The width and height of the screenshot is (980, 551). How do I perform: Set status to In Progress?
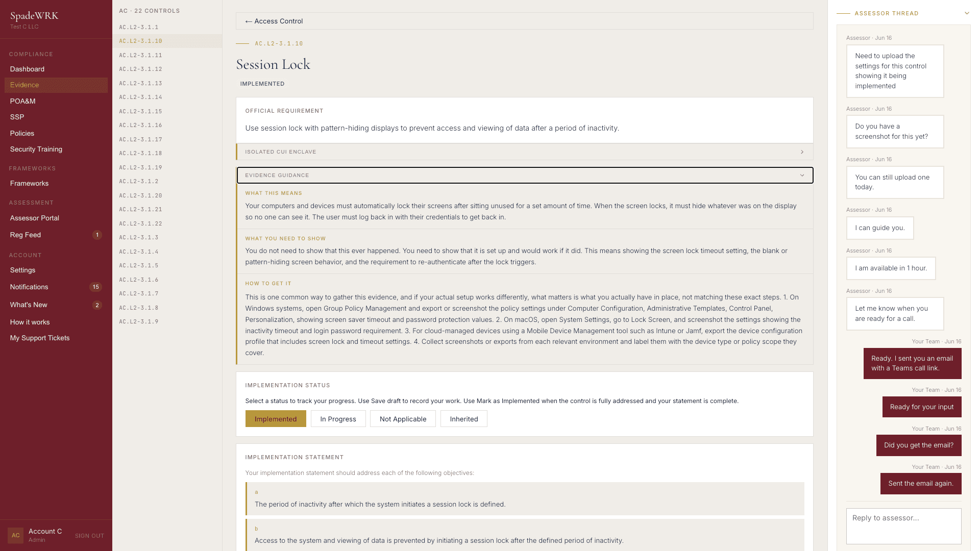click(338, 419)
